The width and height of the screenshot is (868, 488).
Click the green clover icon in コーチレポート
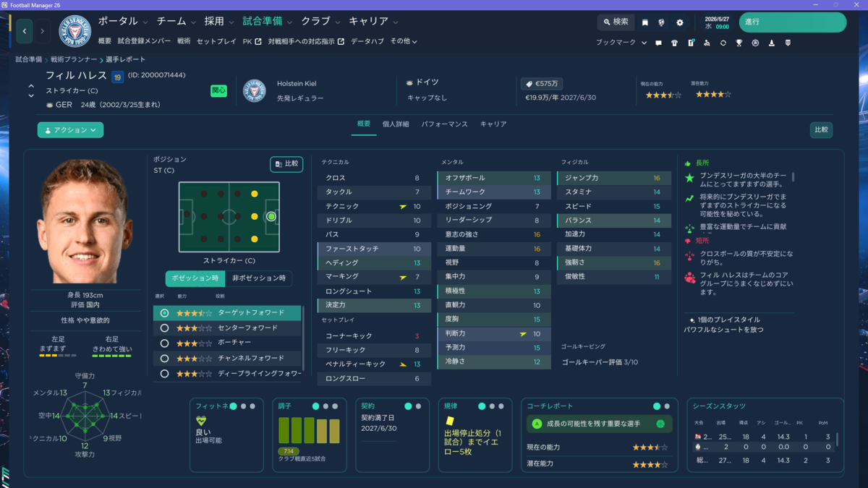point(660,424)
